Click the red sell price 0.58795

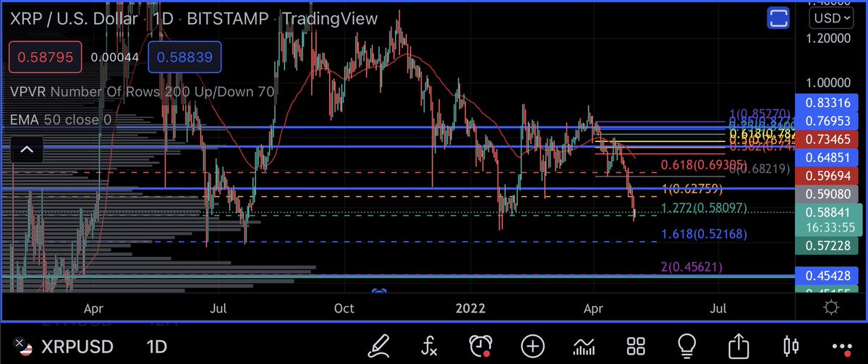click(46, 57)
